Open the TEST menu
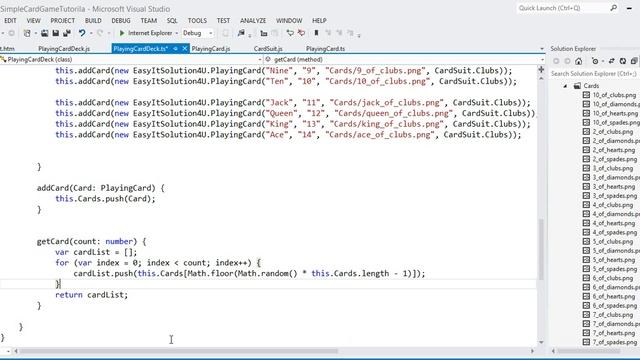 pos(223,20)
